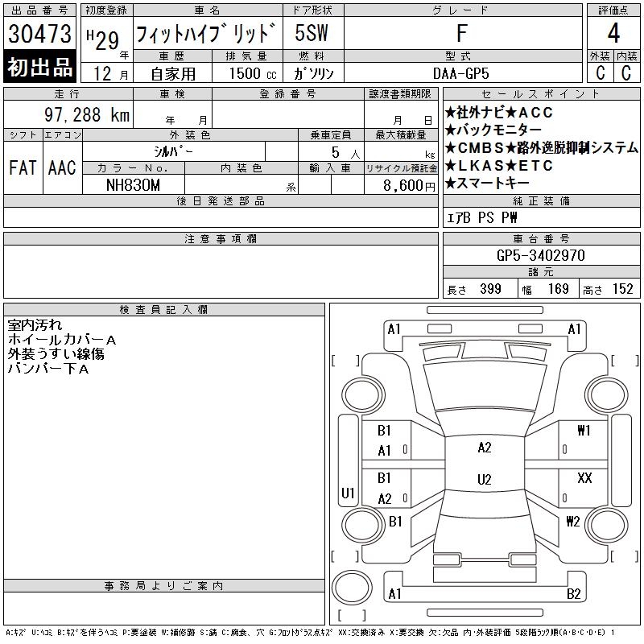The height and width of the screenshot is (644, 644).
Task: Click the lot number 30473
Action: pos(39,34)
